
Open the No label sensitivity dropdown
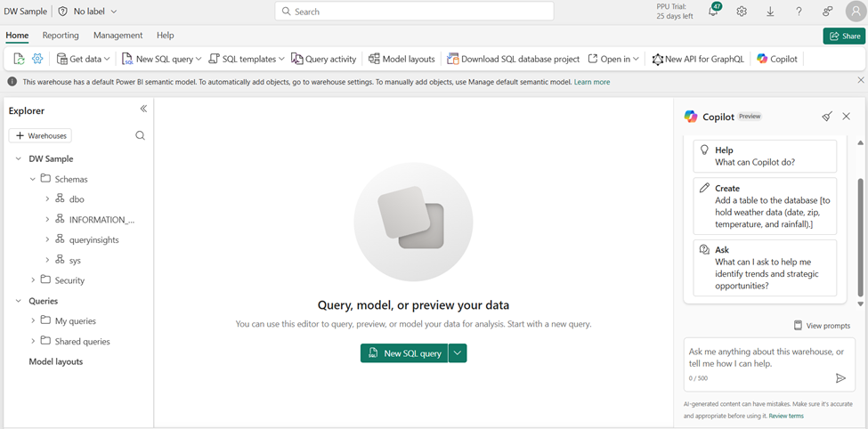tap(95, 11)
